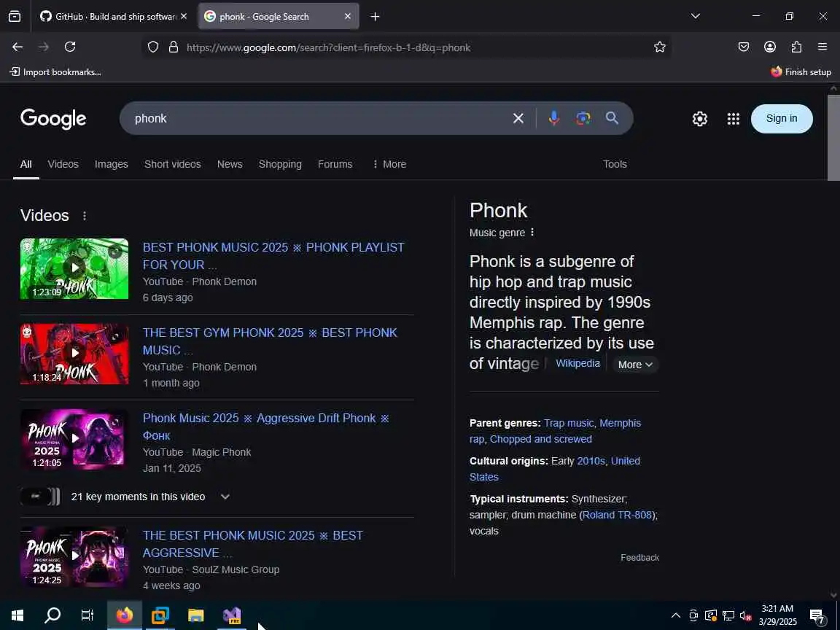The height and width of the screenshot is (630, 840).
Task: Close the phonk - Google Search tab
Action: 347,17
